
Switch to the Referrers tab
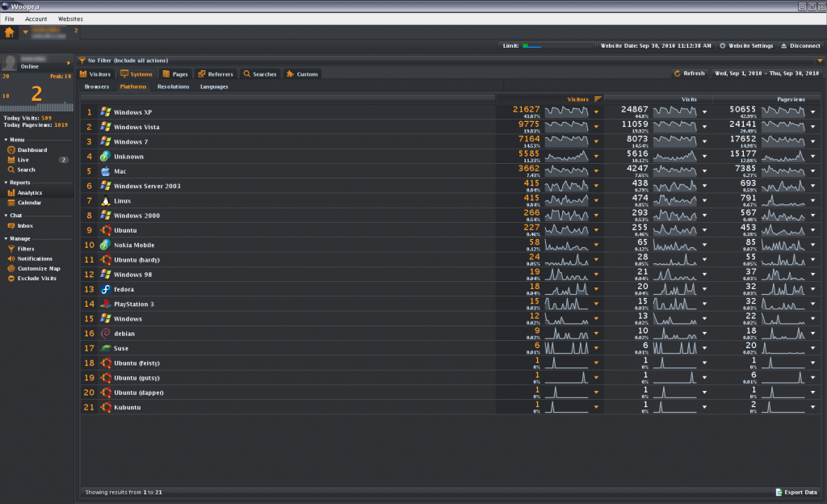216,73
